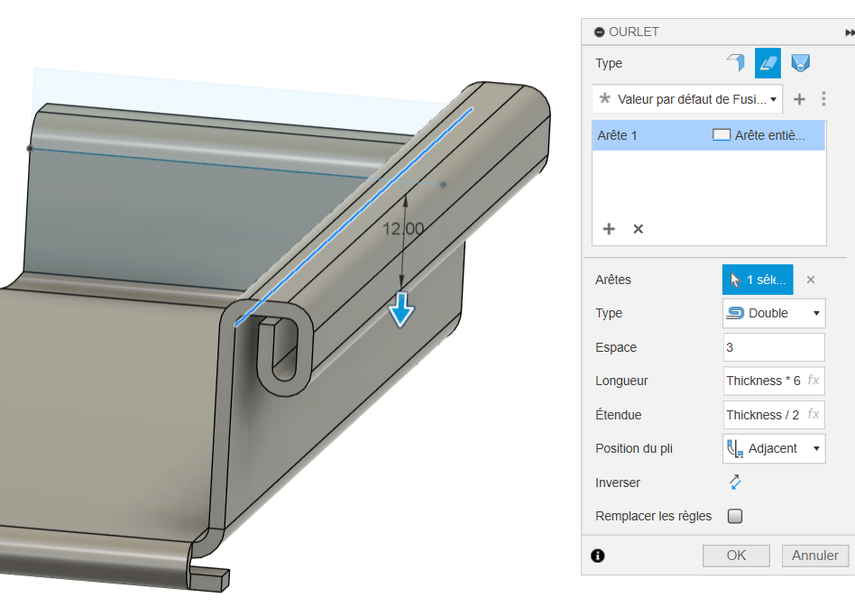
Task: Choose the third type icon with blue shield
Action: click(800, 63)
